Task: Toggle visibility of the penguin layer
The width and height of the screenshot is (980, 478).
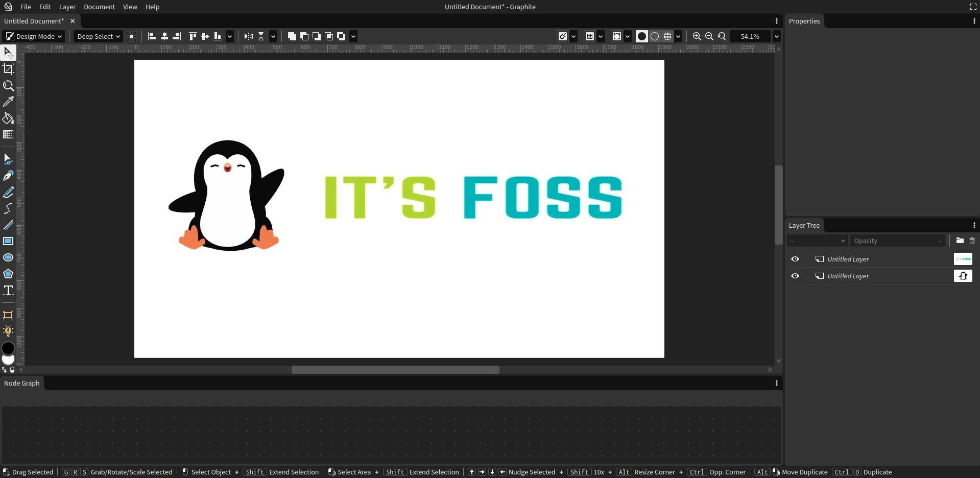Action: click(795, 276)
